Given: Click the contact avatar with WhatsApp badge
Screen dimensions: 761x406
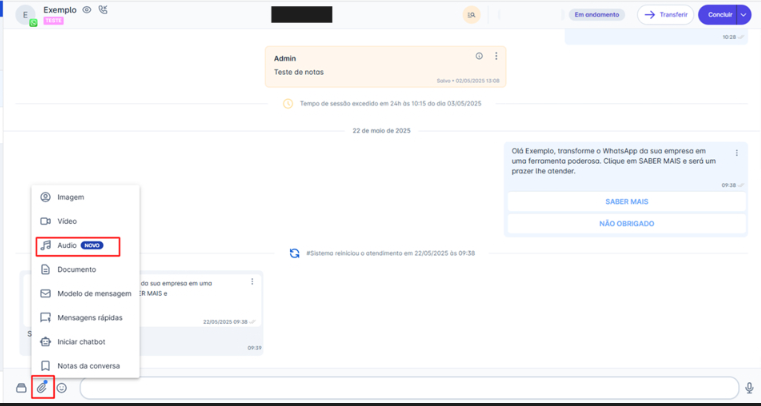Looking at the screenshot, I should [x=25, y=15].
